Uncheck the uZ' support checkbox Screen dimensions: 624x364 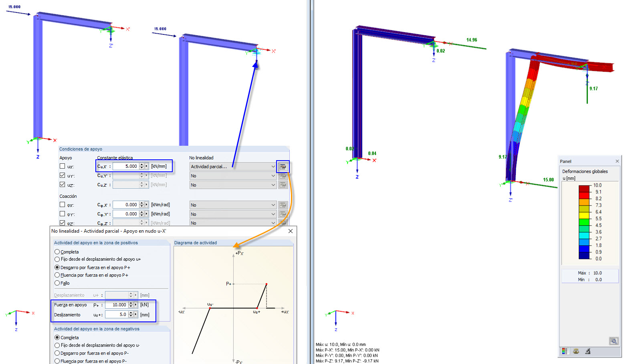(62, 185)
